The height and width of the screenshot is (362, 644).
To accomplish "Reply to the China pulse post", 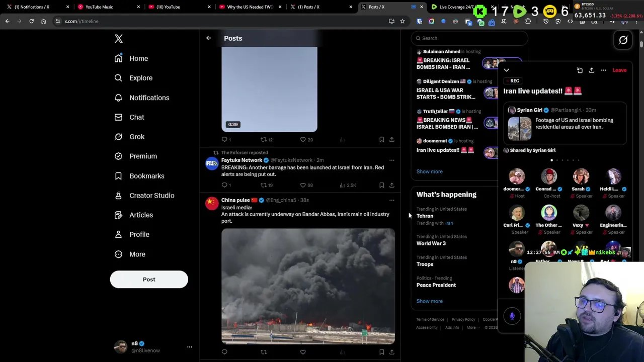I will [x=224, y=352].
